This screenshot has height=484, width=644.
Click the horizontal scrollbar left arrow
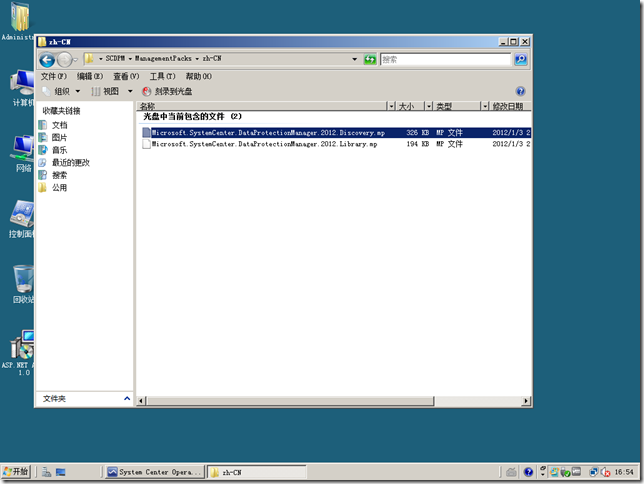(141, 401)
